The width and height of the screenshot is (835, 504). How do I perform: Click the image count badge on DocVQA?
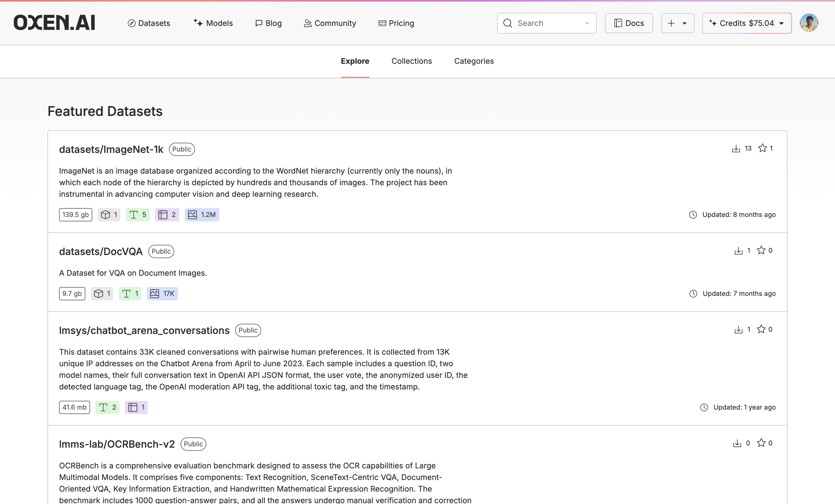pyautogui.click(x=162, y=294)
